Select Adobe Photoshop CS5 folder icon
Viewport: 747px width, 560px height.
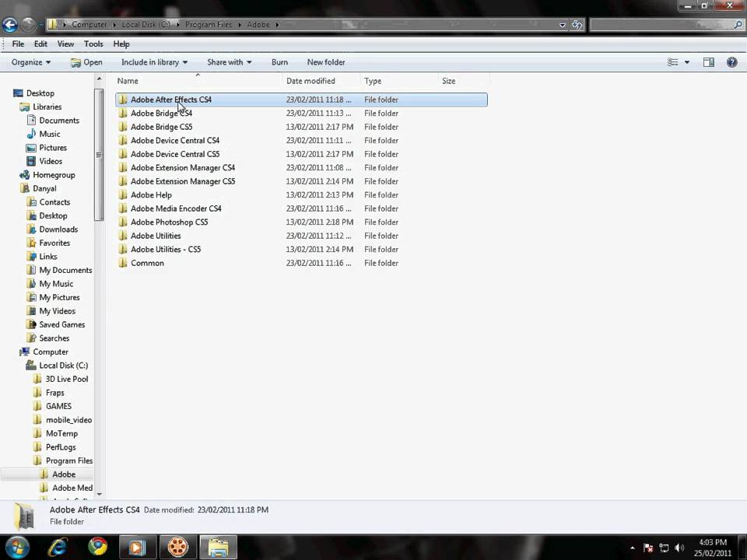click(x=122, y=222)
